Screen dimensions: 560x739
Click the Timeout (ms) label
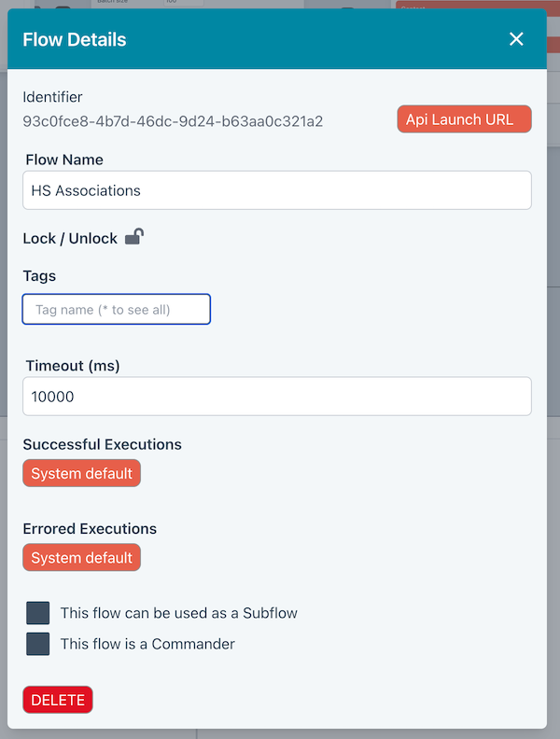(73, 366)
